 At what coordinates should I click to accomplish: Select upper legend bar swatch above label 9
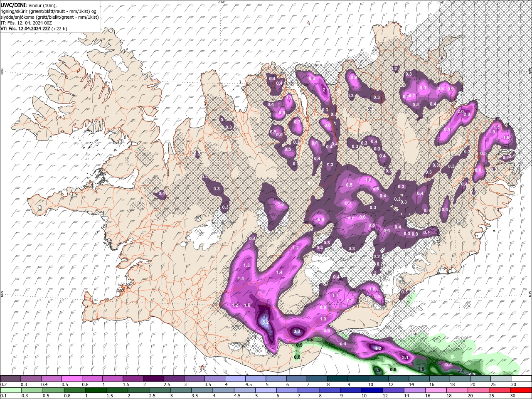point(357,379)
